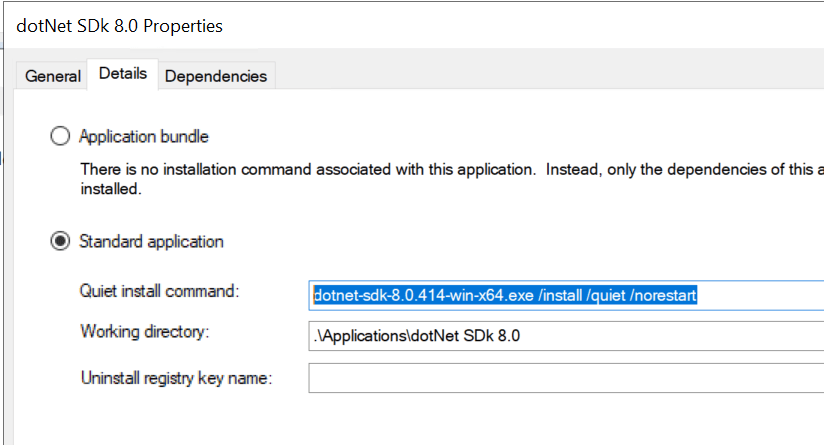824x445 pixels.
Task: Click the 'Quiet install command:' label
Action: [160, 292]
